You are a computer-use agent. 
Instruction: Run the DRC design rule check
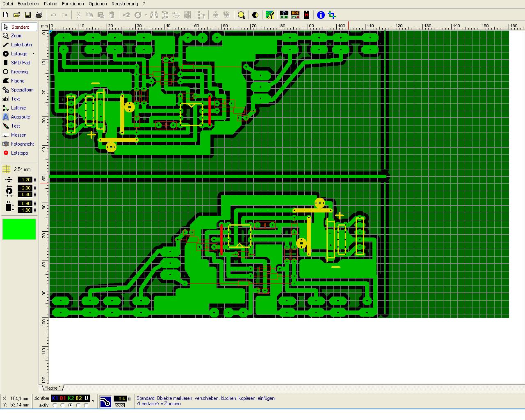pyautogui.click(x=295, y=15)
